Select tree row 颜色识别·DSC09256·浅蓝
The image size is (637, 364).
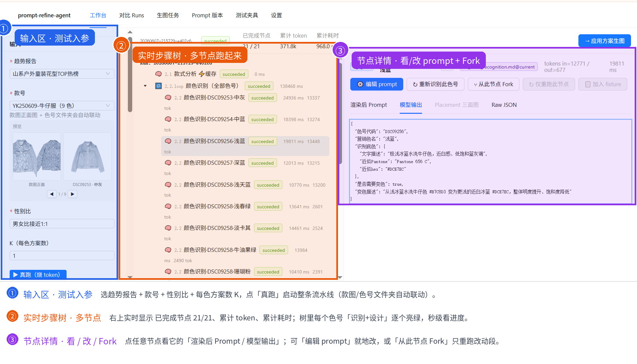(245, 146)
